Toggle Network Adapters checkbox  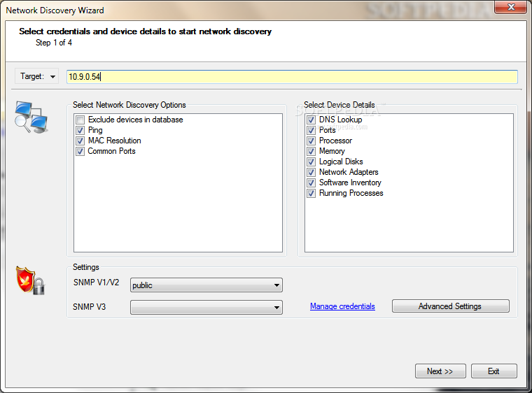click(x=311, y=172)
